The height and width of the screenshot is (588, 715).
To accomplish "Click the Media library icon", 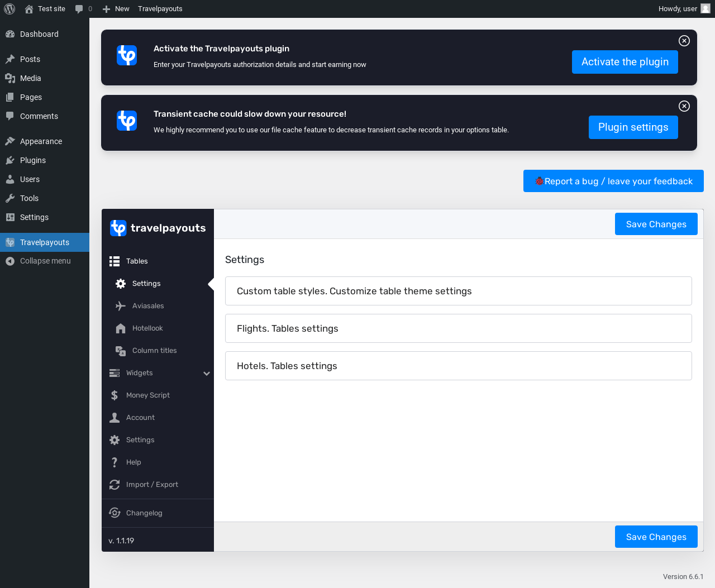I will pyautogui.click(x=10, y=78).
